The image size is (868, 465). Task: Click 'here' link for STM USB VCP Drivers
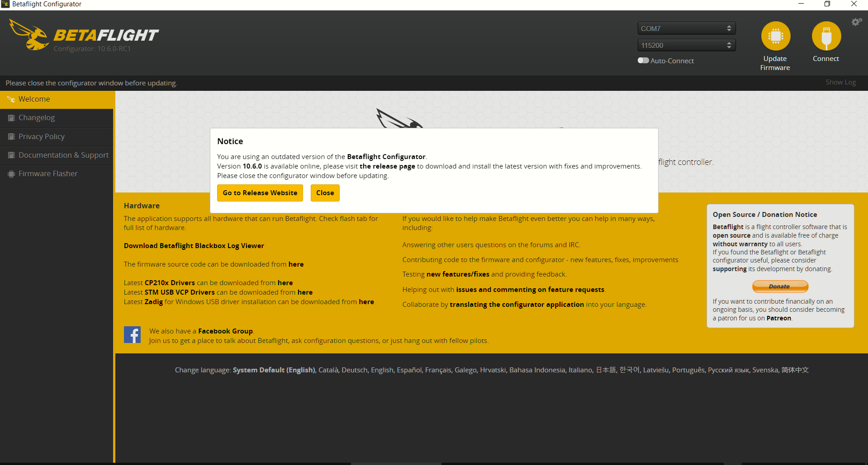tap(305, 292)
